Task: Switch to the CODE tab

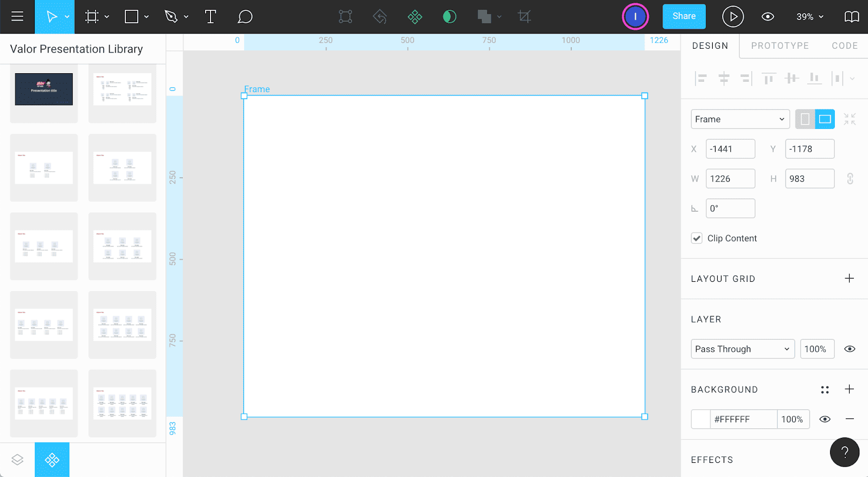Action: point(845,46)
